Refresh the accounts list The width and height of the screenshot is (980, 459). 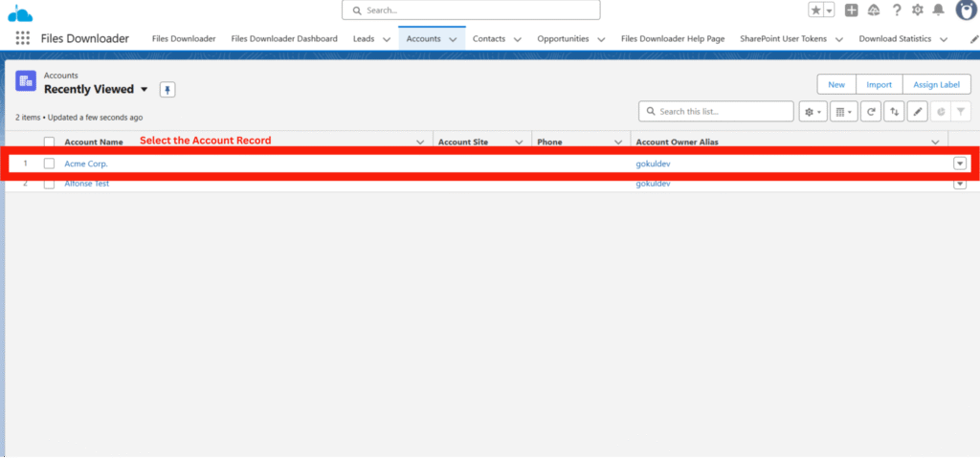tap(871, 112)
